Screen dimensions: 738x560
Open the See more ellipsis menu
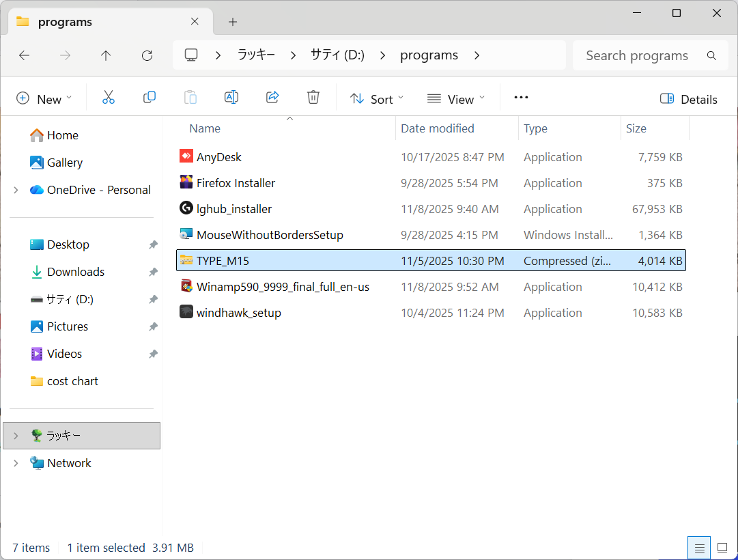coord(521,98)
